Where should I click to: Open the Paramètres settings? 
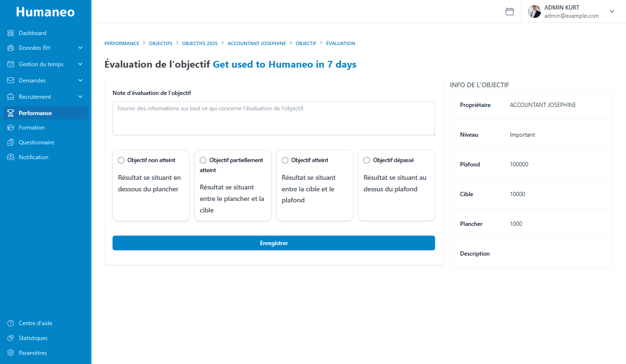coord(33,352)
